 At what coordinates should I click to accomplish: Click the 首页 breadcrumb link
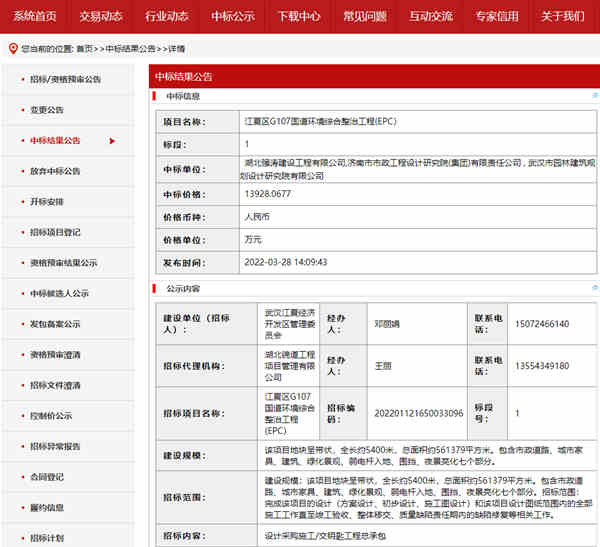pyautogui.click(x=85, y=49)
